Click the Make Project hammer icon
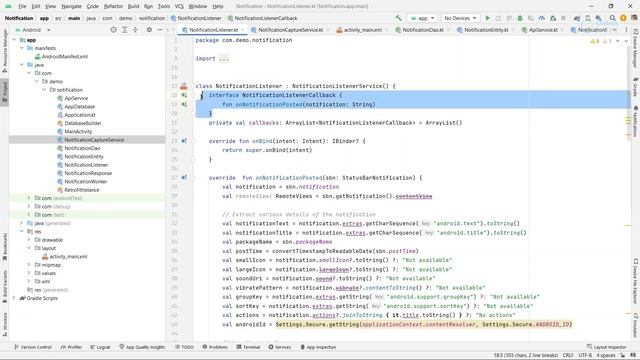Image resolution: width=640 pixels, height=360 pixels. pyautogui.click(x=398, y=18)
